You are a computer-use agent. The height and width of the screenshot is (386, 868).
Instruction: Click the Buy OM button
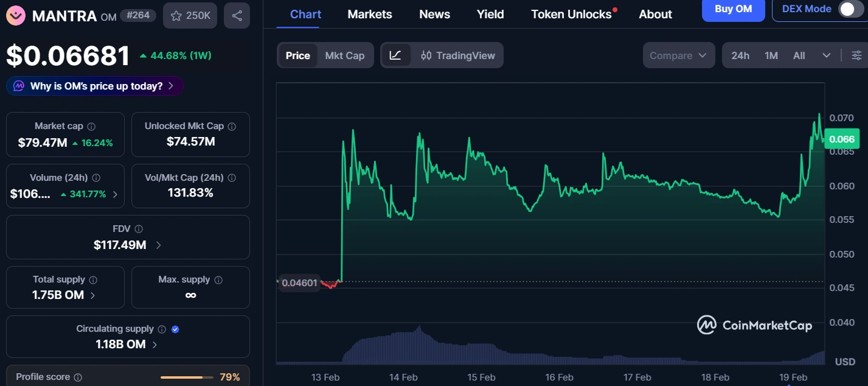[x=733, y=9]
